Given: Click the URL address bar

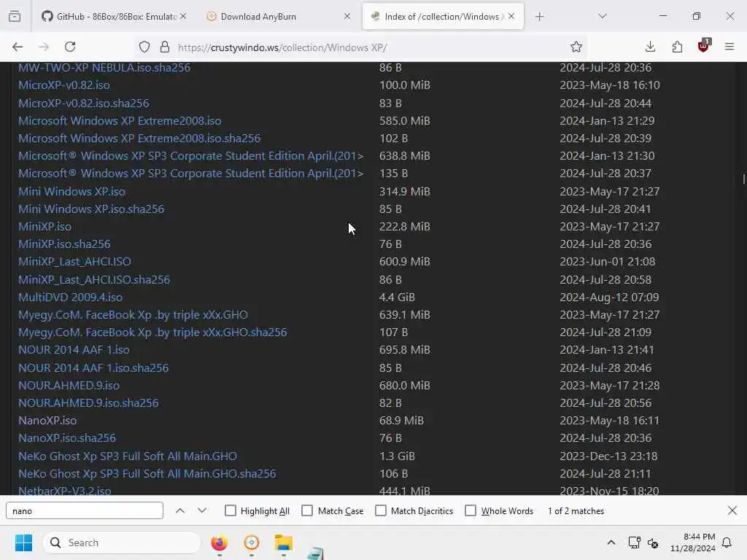Looking at the screenshot, I should click(x=360, y=47).
